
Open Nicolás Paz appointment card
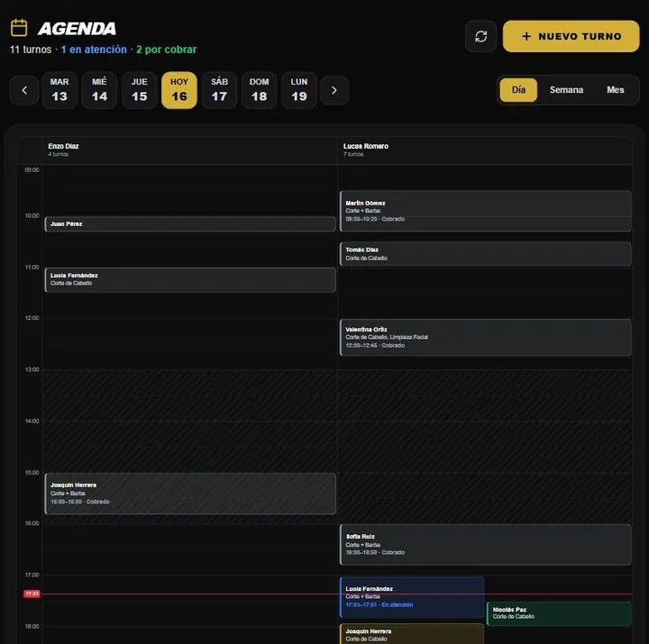[x=559, y=613]
